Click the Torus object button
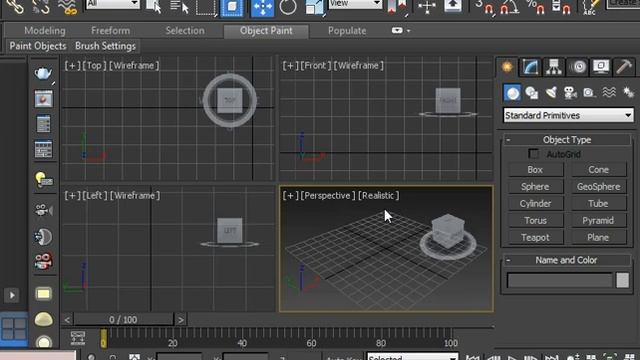The height and width of the screenshot is (360, 640). (536, 220)
